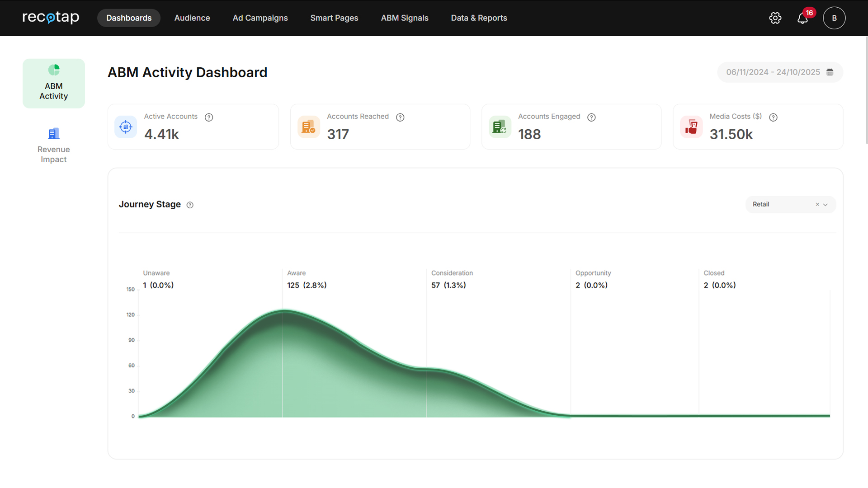
Task: Click the Journey Stage info icon
Action: click(x=190, y=205)
